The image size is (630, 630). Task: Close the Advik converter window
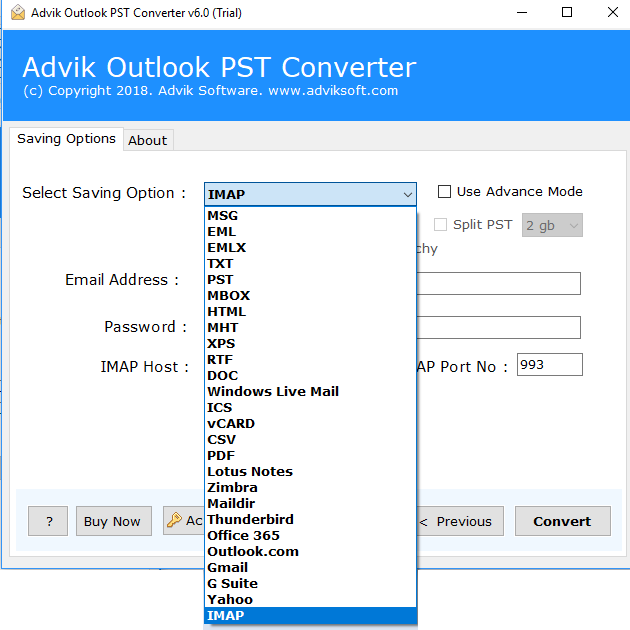coord(613,12)
